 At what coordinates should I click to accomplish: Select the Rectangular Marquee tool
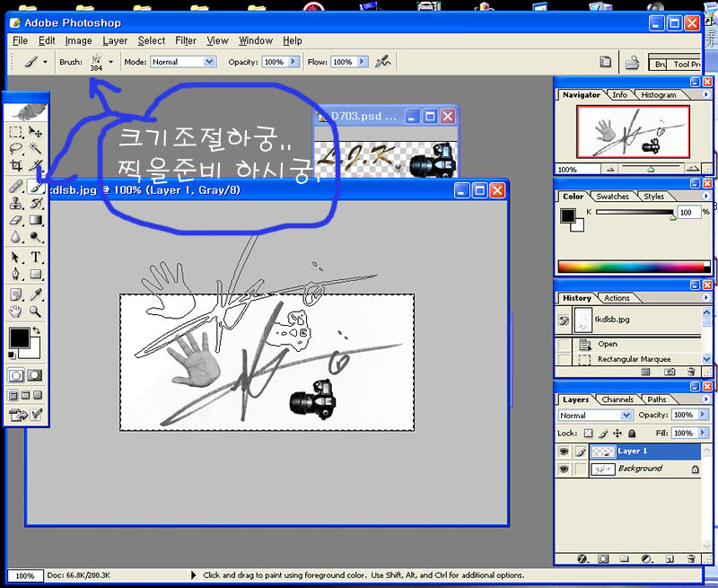point(16,132)
